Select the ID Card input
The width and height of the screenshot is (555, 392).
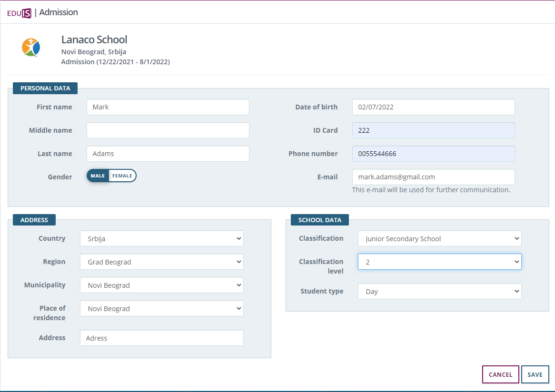coord(433,130)
